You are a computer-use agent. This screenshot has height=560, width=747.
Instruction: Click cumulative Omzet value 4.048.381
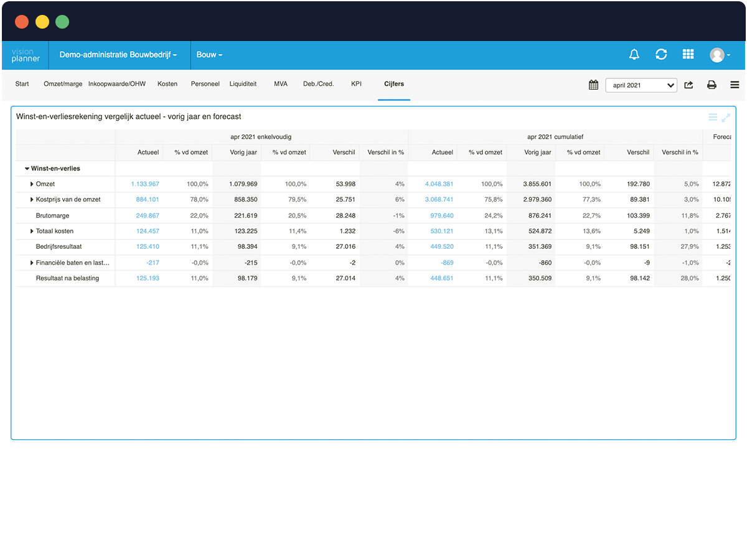pos(439,184)
